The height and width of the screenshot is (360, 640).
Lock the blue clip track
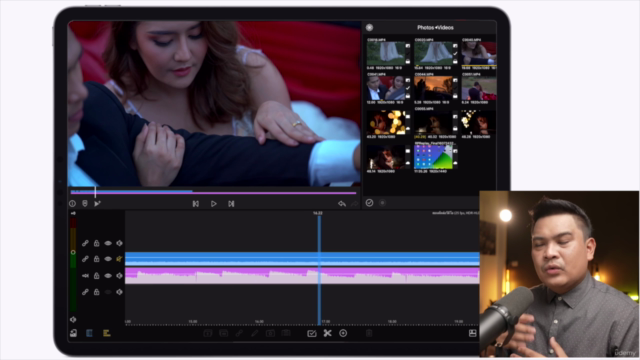click(x=97, y=259)
